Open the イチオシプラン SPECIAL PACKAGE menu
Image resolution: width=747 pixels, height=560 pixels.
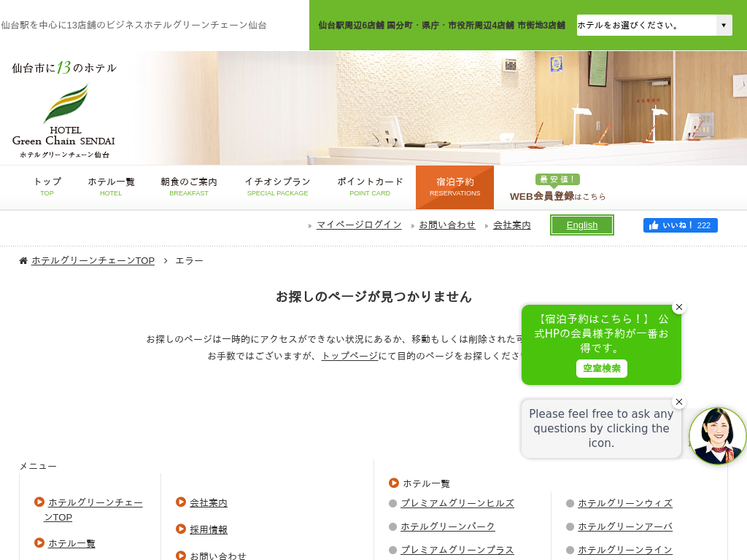point(277,187)
